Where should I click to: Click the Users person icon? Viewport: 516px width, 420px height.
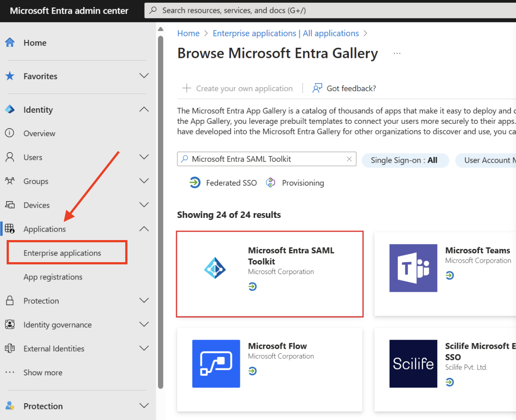click(10, 157)
